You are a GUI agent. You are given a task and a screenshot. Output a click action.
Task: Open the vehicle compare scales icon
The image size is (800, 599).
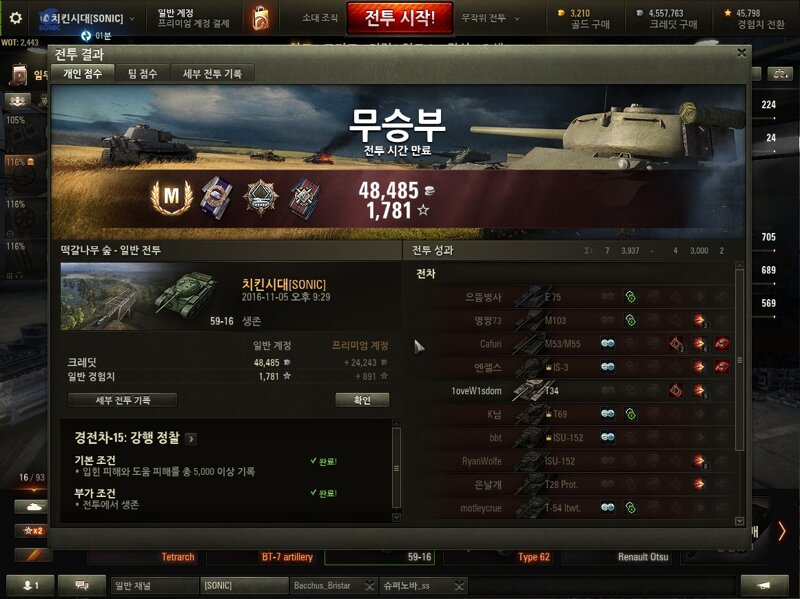[780, 74]
